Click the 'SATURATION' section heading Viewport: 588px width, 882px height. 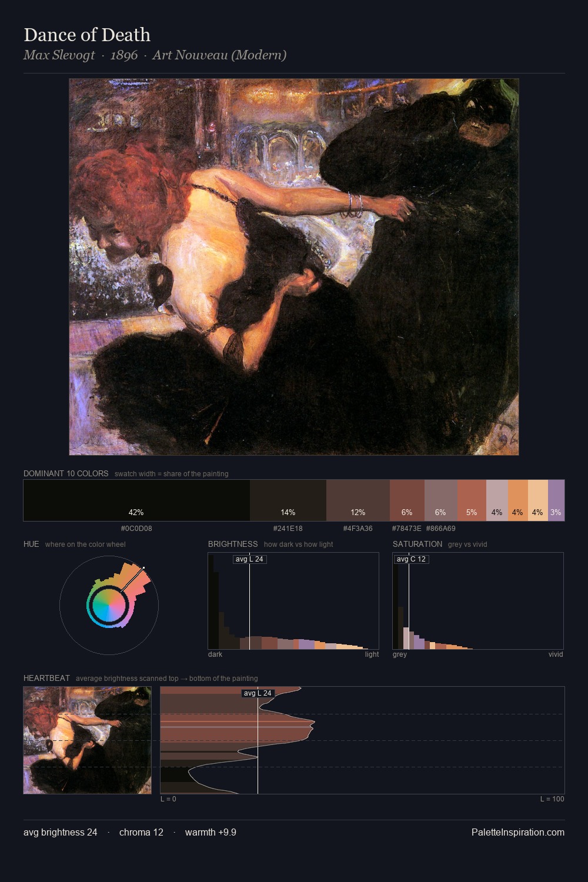tap(417, 544)
